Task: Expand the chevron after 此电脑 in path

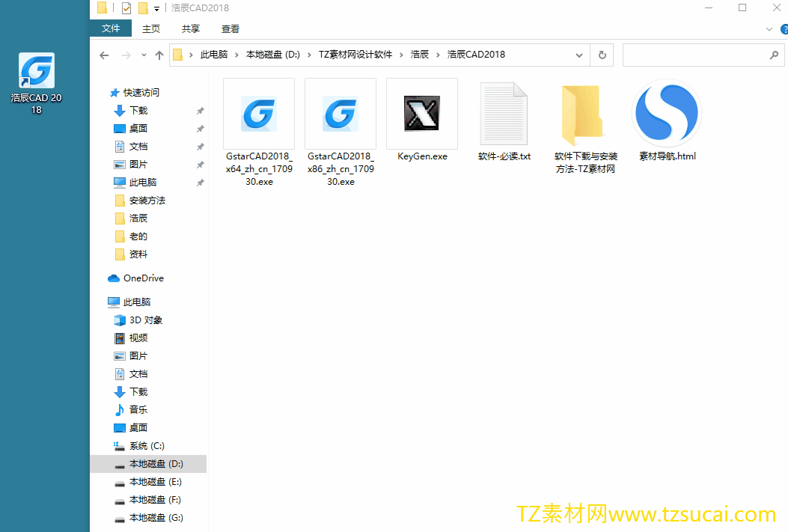Action: 236,55
